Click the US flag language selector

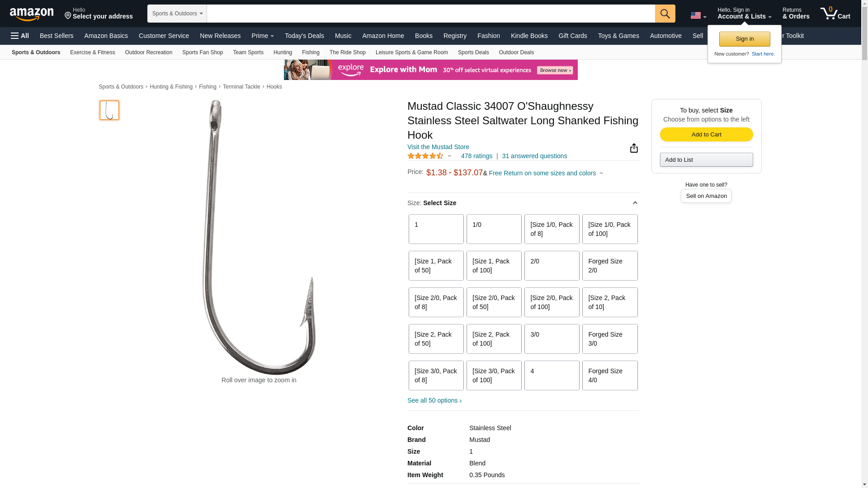coord(698,16)
